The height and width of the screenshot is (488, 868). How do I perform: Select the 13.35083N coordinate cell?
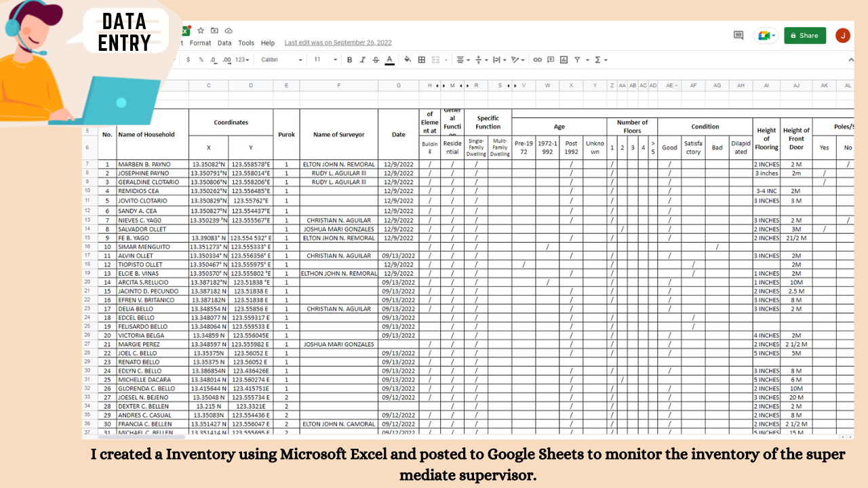point(209,415)
